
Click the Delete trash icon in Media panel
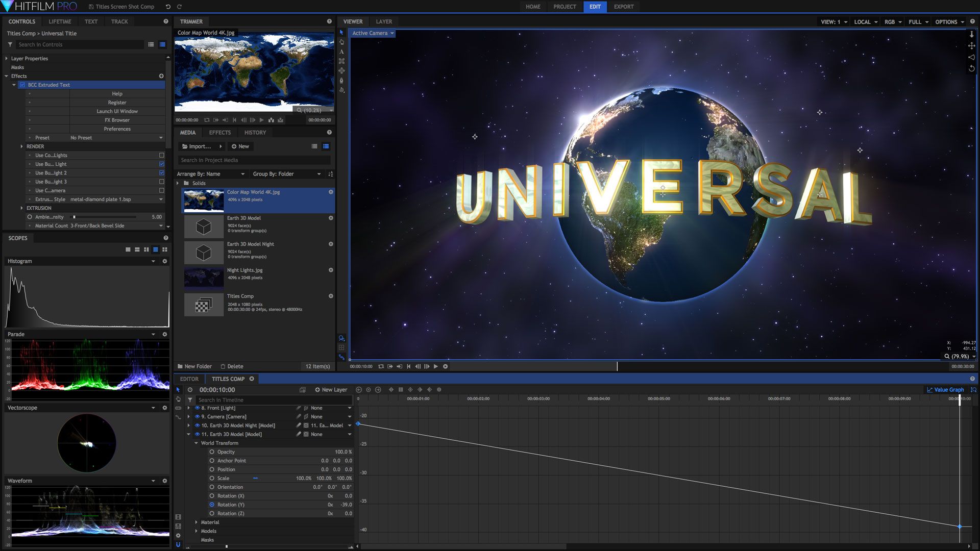coord(223,366)
